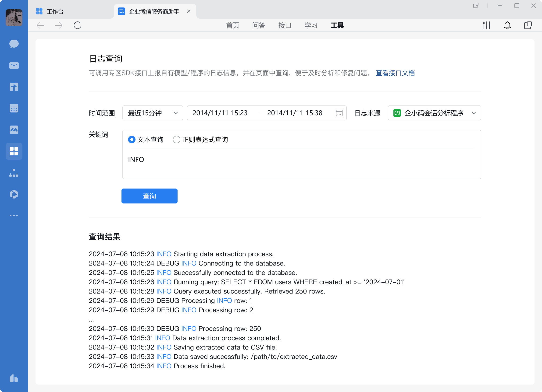542x392 pixels.
Task: Click the keyword input field containing INFO
Action: click(x=301, y=164)
